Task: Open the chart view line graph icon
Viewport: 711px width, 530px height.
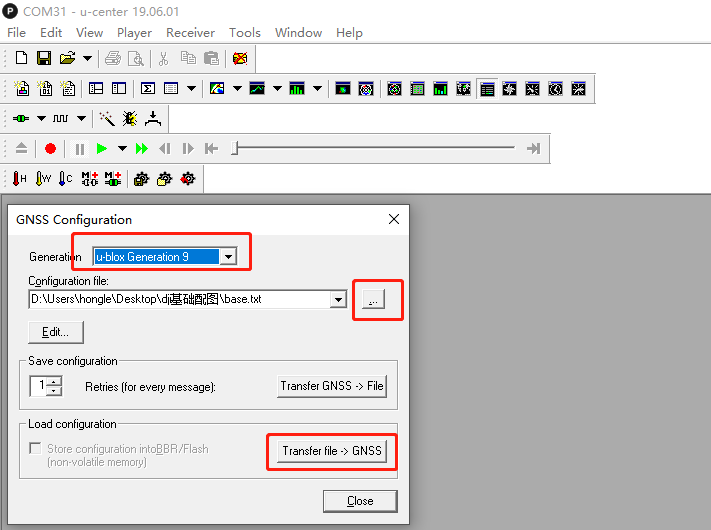Action: coord(257,88)
